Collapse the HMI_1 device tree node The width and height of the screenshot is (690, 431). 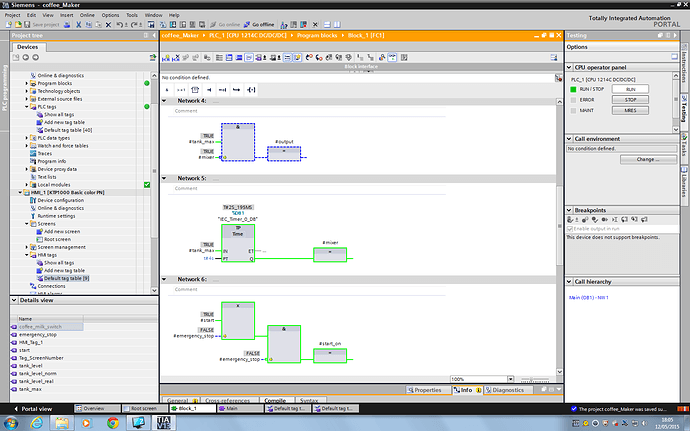(x=20, y=192)
